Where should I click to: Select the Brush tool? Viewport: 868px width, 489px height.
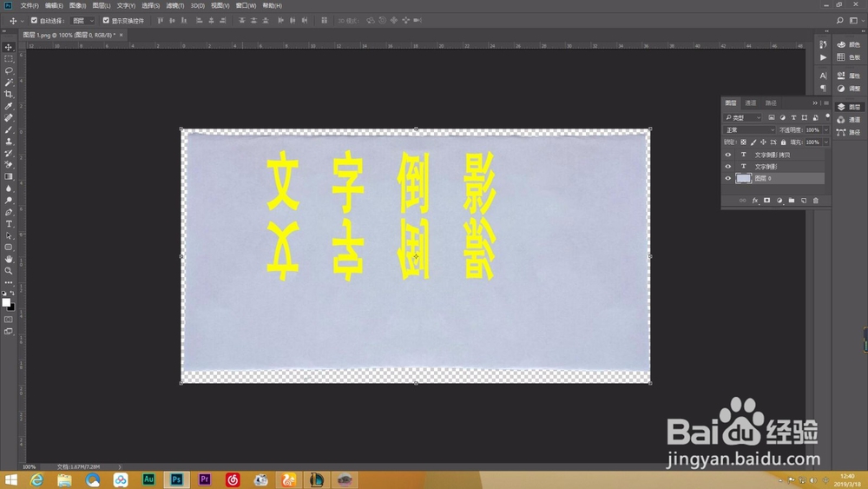[9, 129]
